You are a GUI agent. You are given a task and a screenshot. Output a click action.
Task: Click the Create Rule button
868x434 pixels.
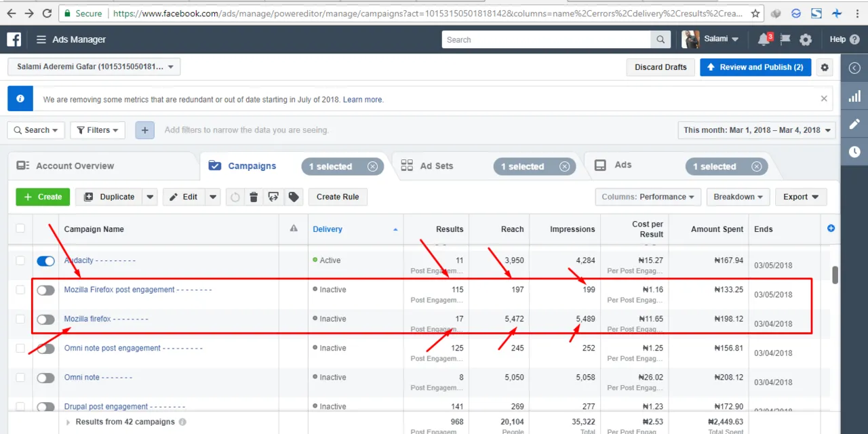338,197
